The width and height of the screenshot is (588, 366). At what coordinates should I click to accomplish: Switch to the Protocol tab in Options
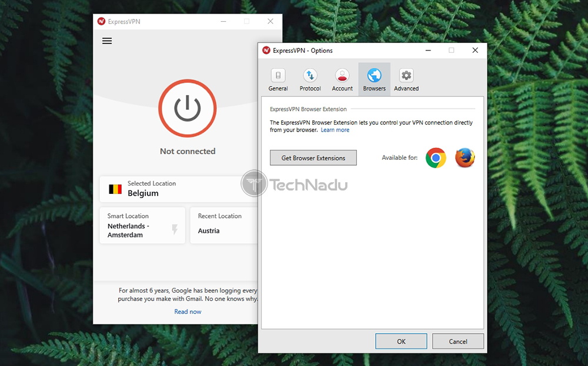coord(310,80)
